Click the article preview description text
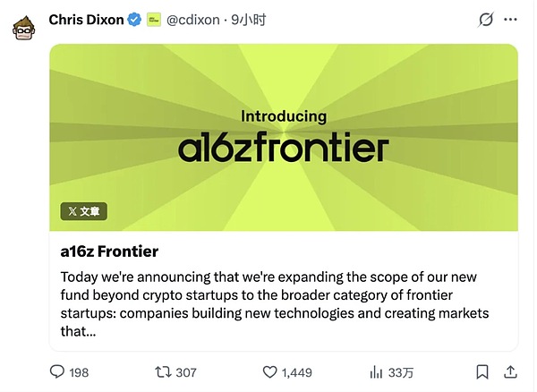 click(275, 304)
